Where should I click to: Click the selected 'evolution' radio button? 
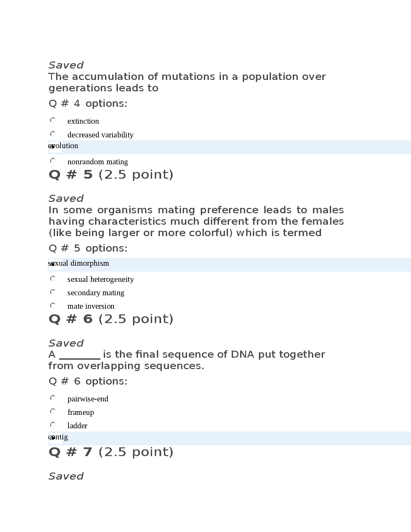pyautogui.click(x=53, y=147)
